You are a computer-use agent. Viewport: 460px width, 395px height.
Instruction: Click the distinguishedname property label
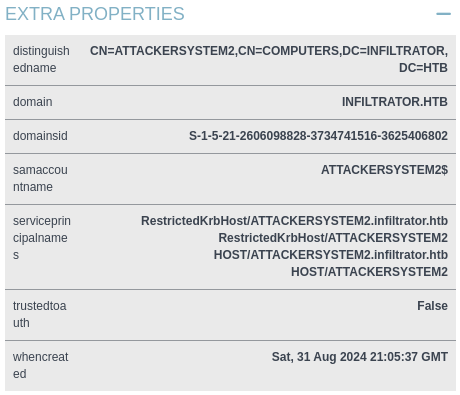tap(41, 59)
